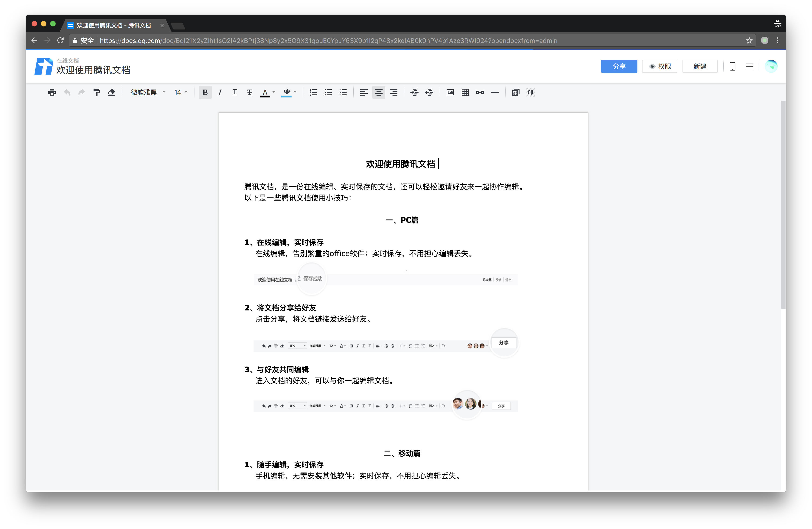This screenshot has height=529, width=812.
Task: Toggle underline formatting
Action: pos(235,92)
